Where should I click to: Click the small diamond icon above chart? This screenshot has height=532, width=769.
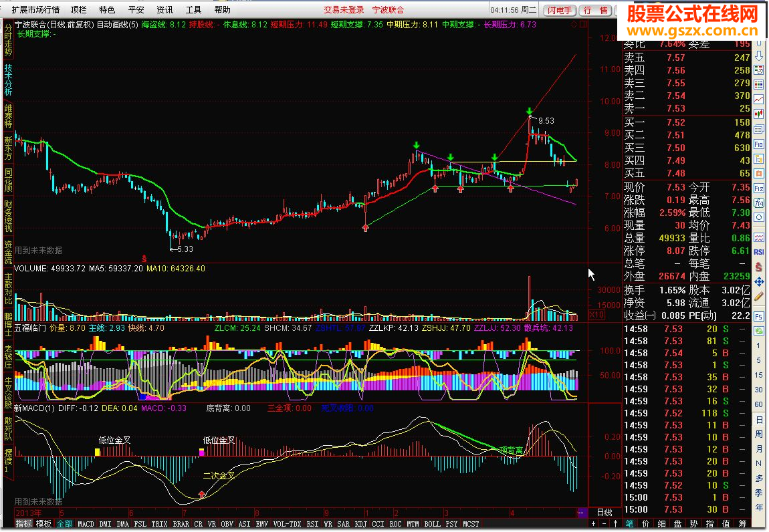(574, 24)
